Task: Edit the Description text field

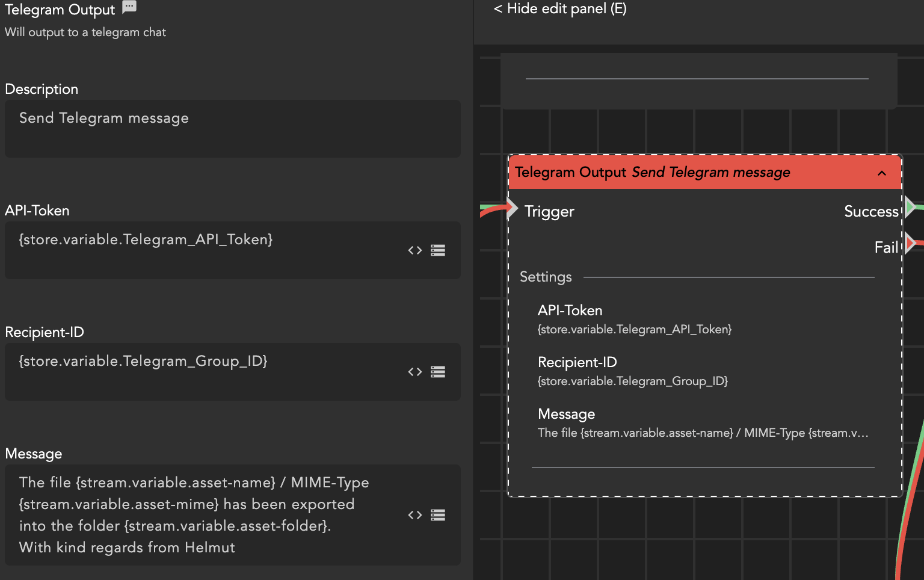Action: [x=232, y=128]
